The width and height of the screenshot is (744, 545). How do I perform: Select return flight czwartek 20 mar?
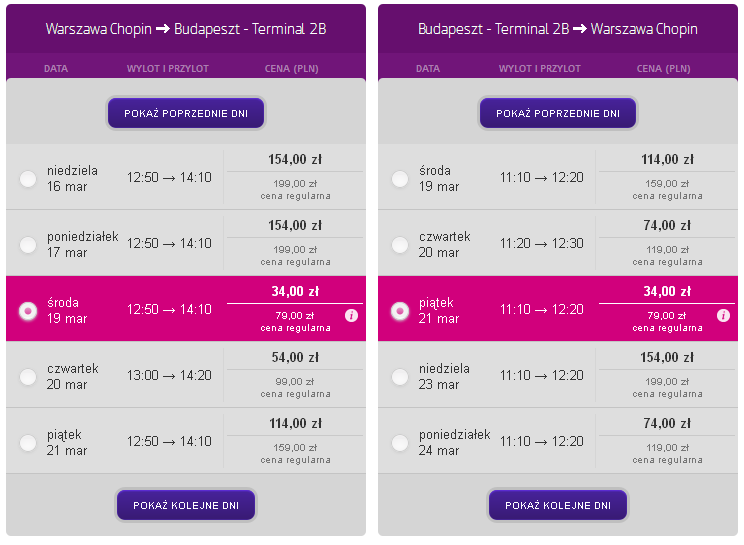[x=400, y=245]
